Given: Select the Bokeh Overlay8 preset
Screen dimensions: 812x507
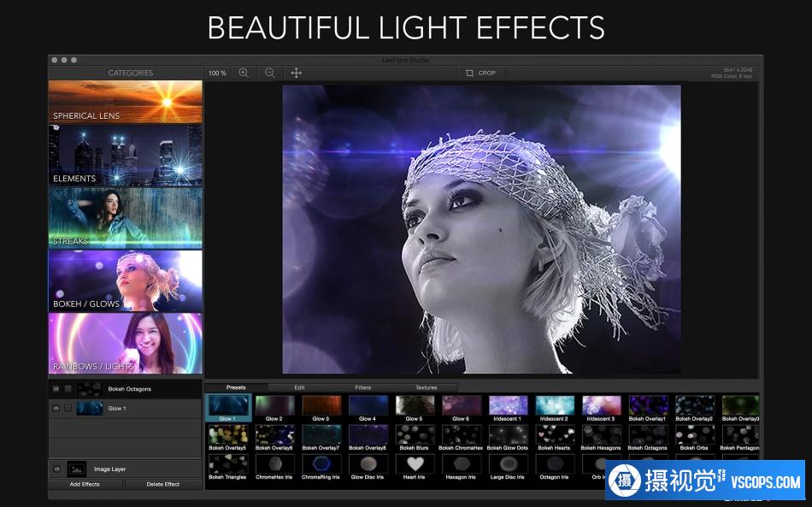Looking at the screenshot, I should click(368, 438).
